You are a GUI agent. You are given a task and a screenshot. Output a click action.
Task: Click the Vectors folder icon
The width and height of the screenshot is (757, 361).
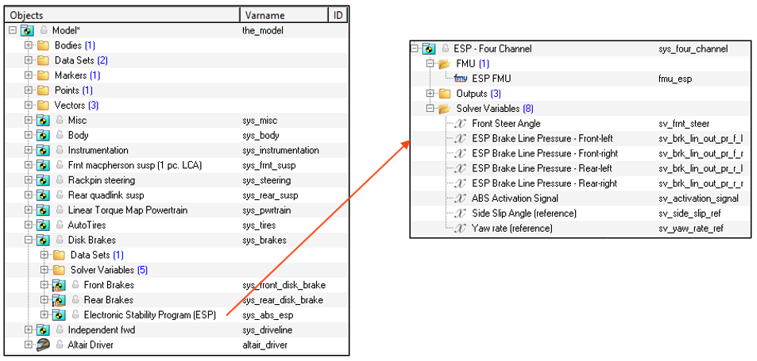(43, 105)
